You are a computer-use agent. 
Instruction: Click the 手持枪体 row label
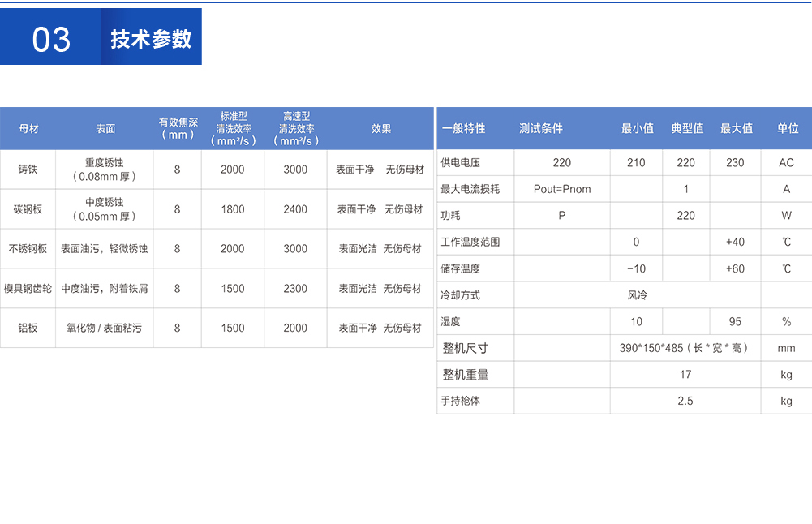coord(460,401)
